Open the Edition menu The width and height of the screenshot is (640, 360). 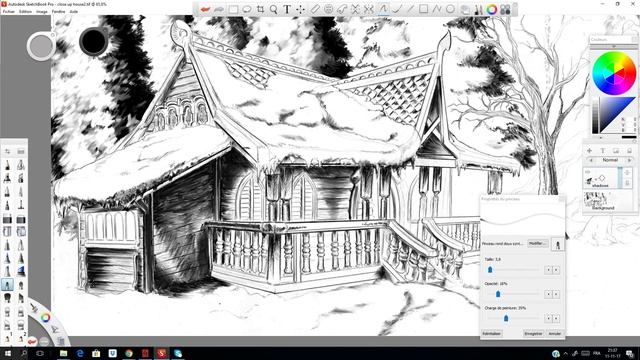25,12
